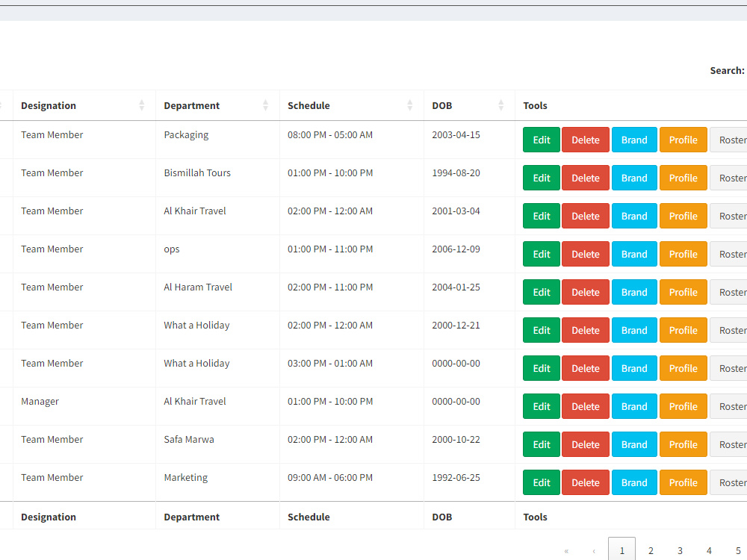Screen dimensions: 747x560
Task: View Profile of Packaging row employee
Action: tap(684, 140)
